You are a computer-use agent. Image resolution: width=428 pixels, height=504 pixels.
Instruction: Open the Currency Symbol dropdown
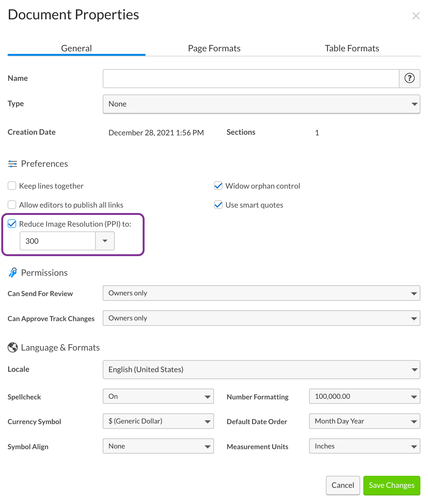click(158, 421)
